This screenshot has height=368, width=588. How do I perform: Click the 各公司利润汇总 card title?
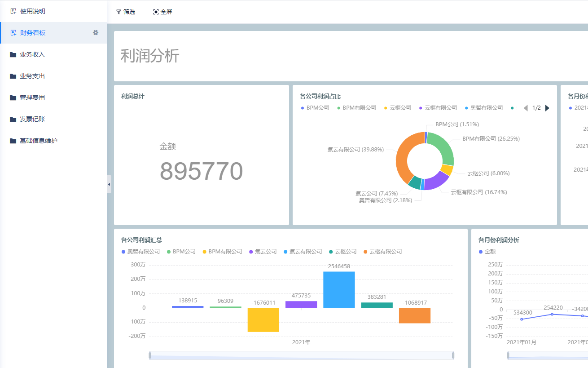pos(141,240)
